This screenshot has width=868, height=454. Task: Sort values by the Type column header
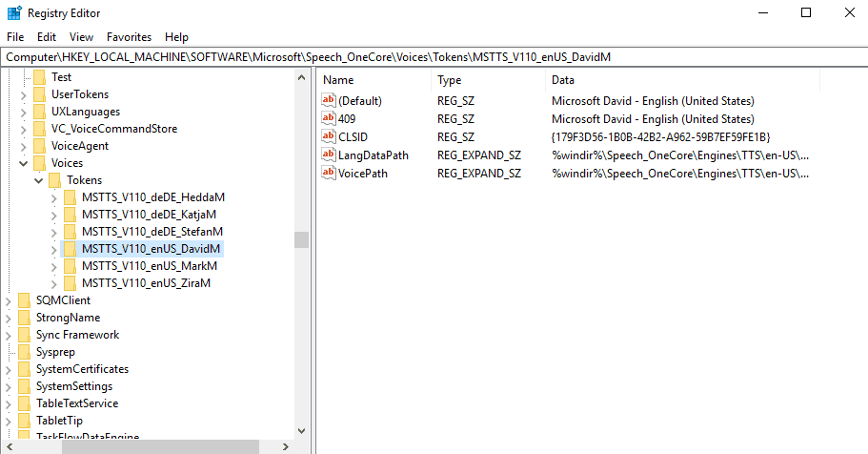click(x=488, y=80)
